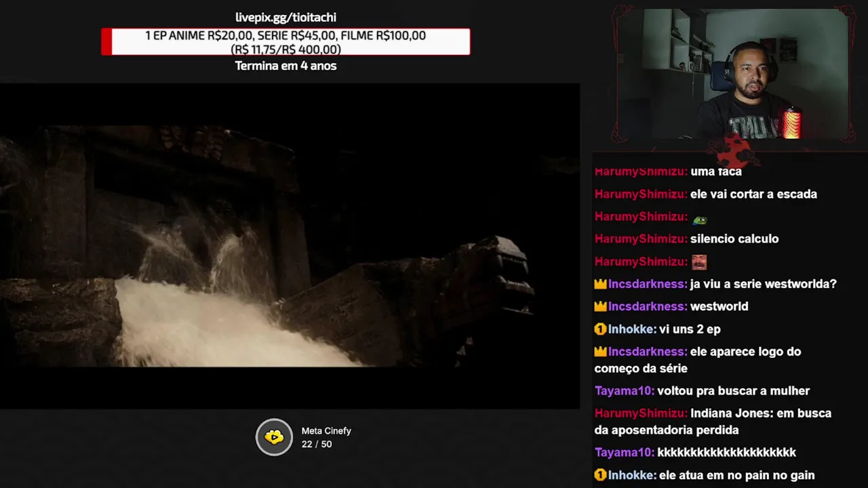Click the streamer webcam feed

[734, 73]
